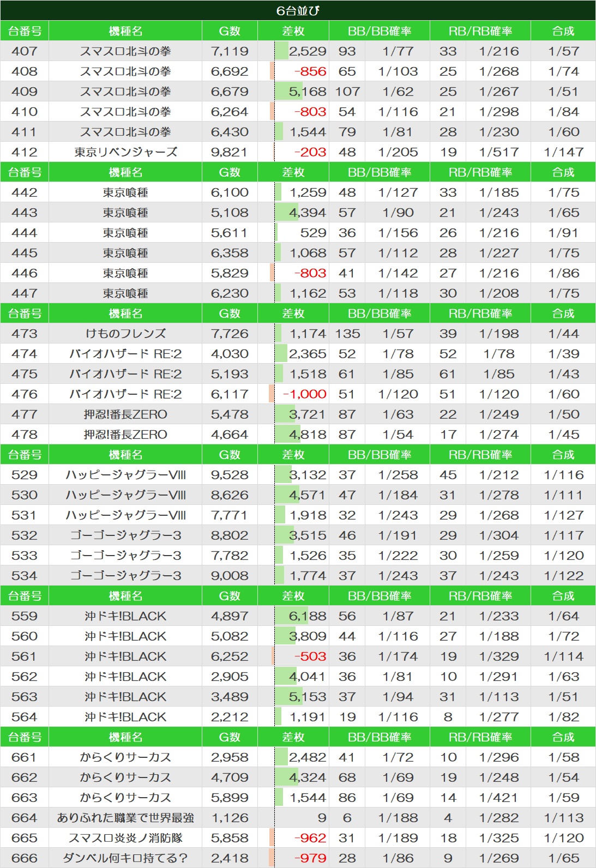Select machine number 409 cell
The width and height of the screenshot is (596, 868).
(25, 92)
